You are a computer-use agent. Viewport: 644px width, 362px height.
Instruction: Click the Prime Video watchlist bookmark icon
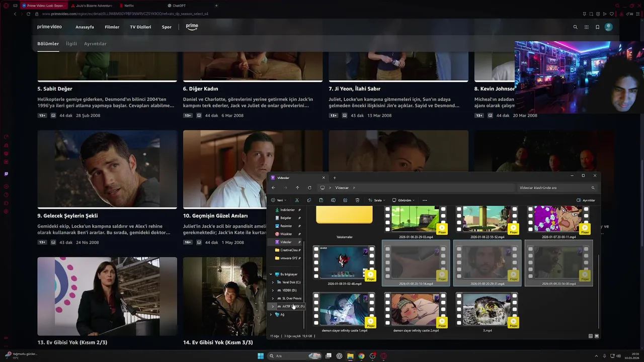coord(597,27)
